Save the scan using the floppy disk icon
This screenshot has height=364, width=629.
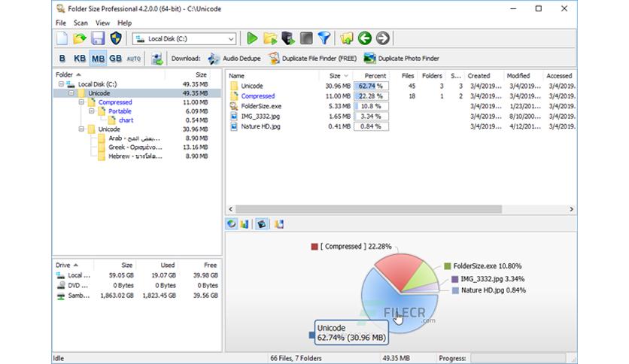[x=98, y=38]
